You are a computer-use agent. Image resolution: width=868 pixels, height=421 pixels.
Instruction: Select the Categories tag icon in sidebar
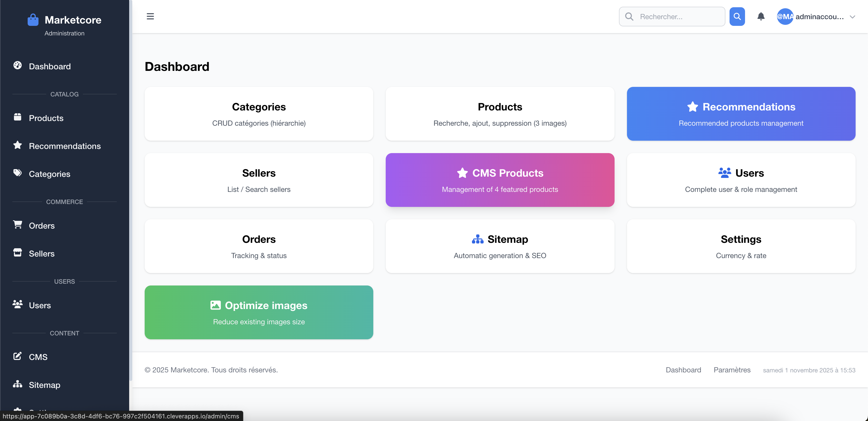(18, 174)
